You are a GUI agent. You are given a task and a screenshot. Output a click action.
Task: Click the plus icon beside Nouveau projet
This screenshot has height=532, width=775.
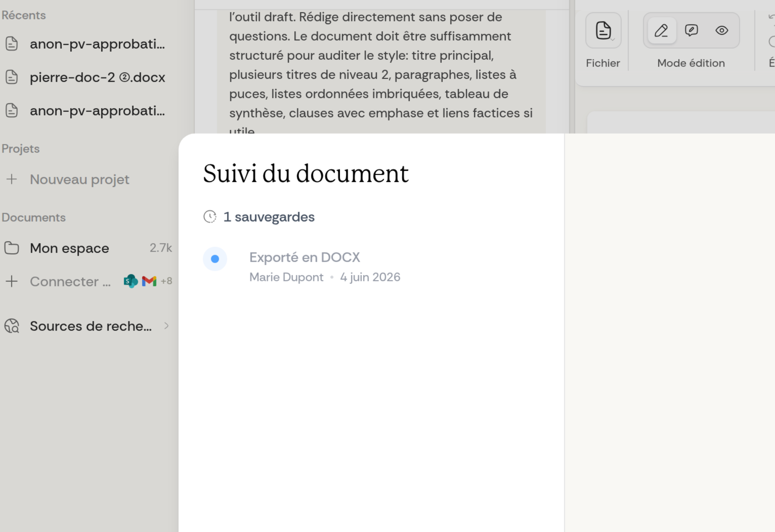[12, 179]
